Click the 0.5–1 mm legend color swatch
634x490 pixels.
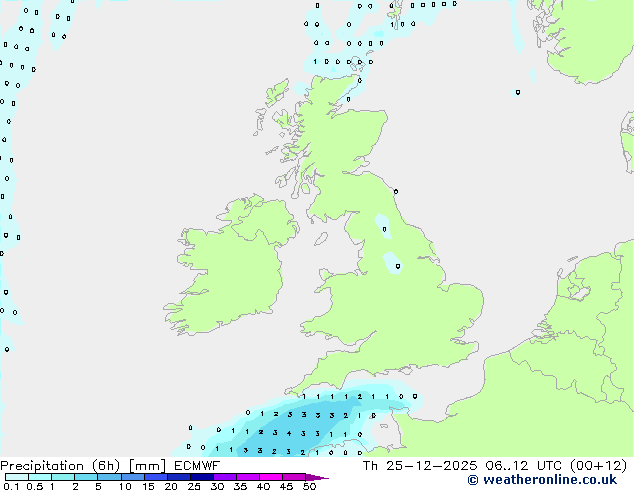pos(40,477)
